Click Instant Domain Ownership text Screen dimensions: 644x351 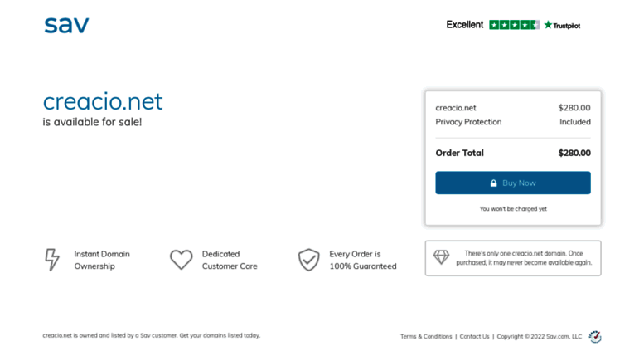102,261
